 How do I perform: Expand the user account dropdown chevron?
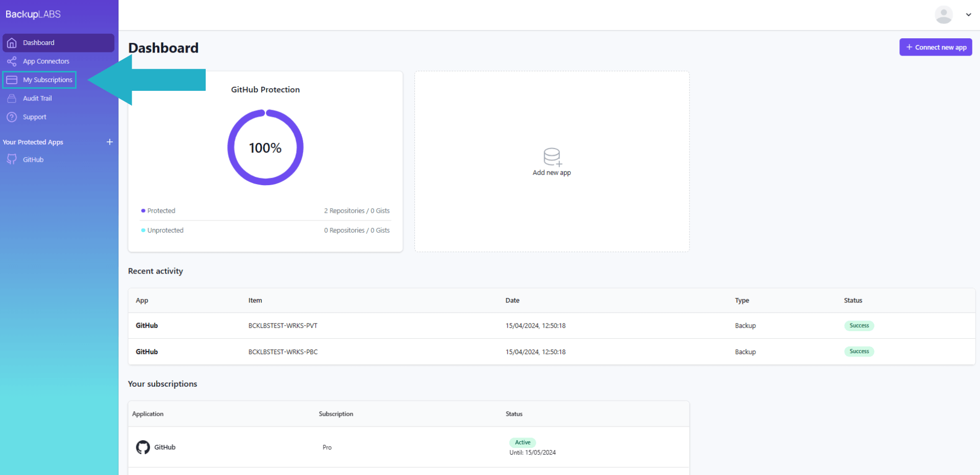[x=968, y=15]
